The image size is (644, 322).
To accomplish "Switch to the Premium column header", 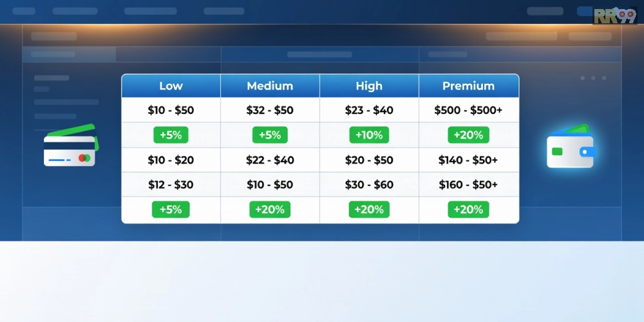I will (468, 86).
